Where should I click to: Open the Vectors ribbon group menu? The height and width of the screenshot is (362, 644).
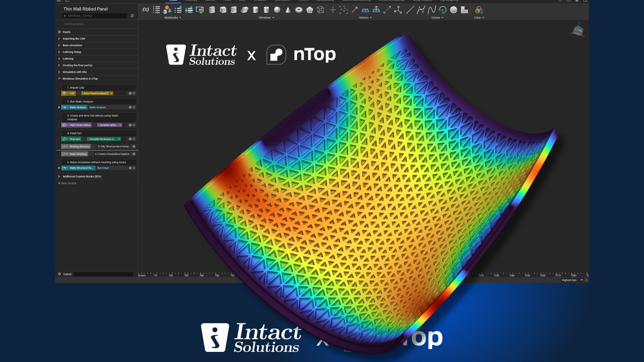pos(365,18)
